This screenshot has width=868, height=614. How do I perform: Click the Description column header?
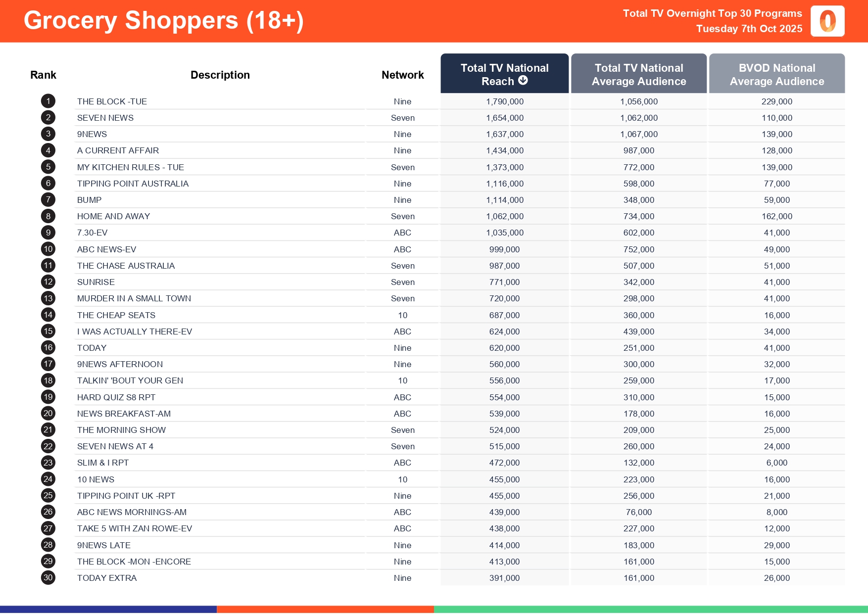click(220, 75)
